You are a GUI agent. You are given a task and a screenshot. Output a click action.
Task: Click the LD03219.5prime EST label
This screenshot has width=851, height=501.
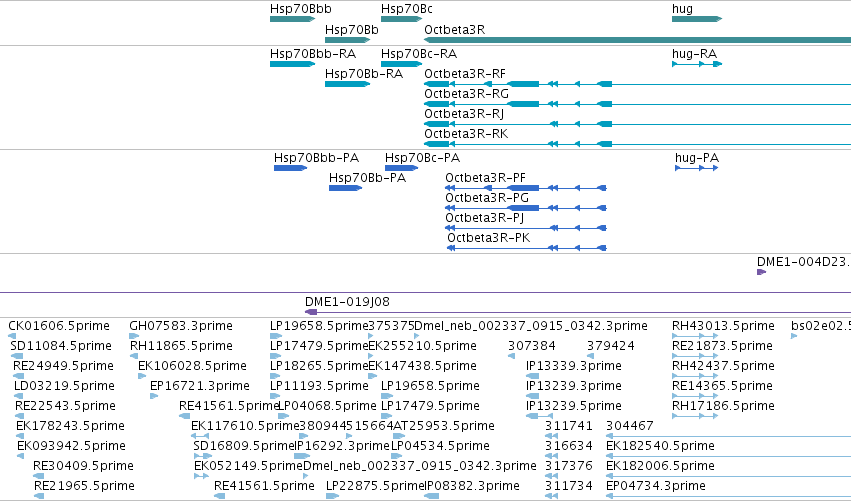point(64,386)
